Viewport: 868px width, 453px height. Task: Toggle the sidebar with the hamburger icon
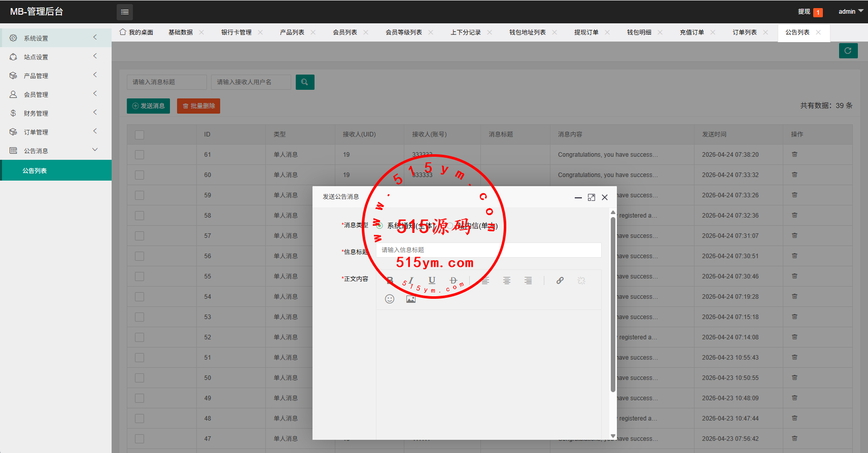[x=125, y=12]
